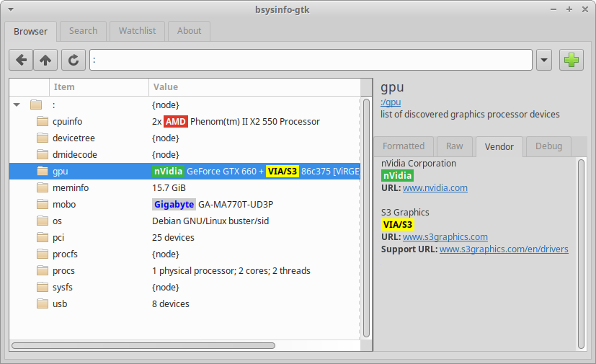Select the meminfo tree row label
Viewport: 596px width, 364px height.
[71, 188]
